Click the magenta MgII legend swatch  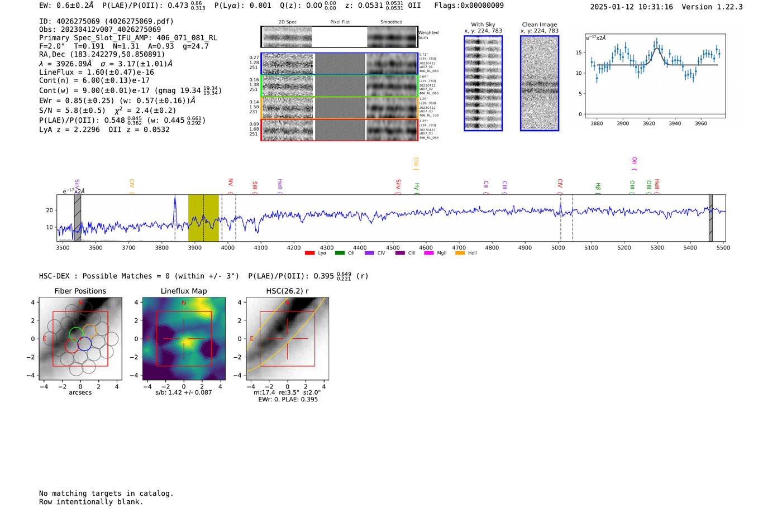pos(429,253)
